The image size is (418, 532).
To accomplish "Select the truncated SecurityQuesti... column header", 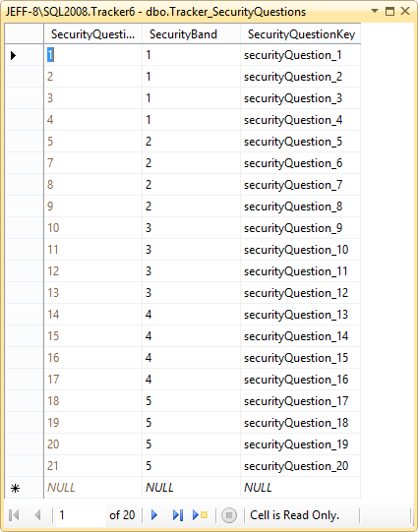I will pos(93,34).
